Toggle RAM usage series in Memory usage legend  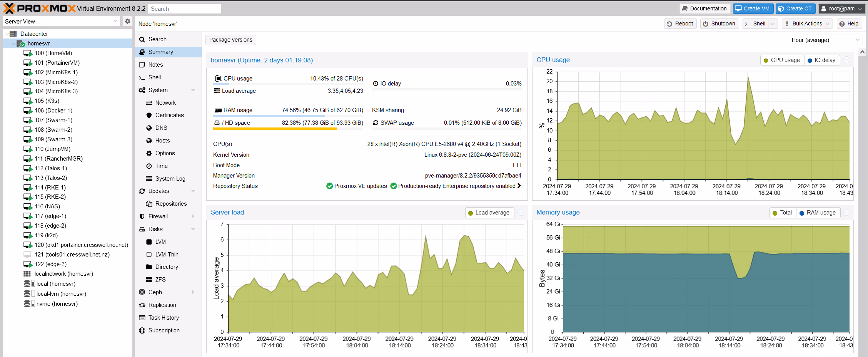pos(818,213)
